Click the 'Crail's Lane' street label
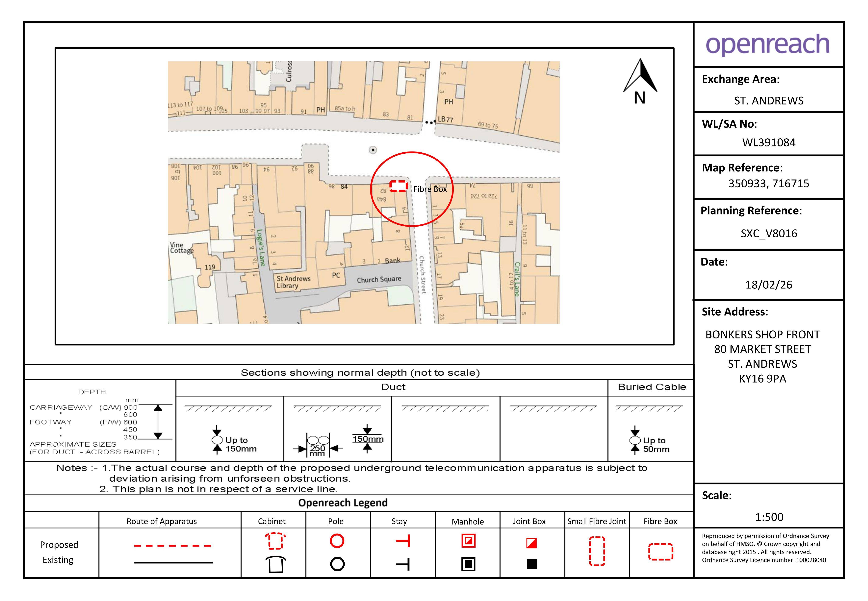 pyautogui.click(x=517, y=279)
